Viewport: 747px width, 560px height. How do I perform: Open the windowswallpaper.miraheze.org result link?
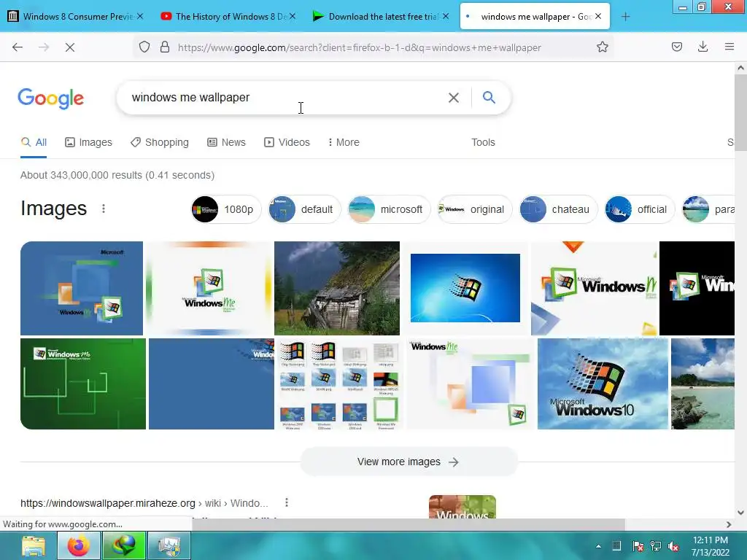coord(144,503)
